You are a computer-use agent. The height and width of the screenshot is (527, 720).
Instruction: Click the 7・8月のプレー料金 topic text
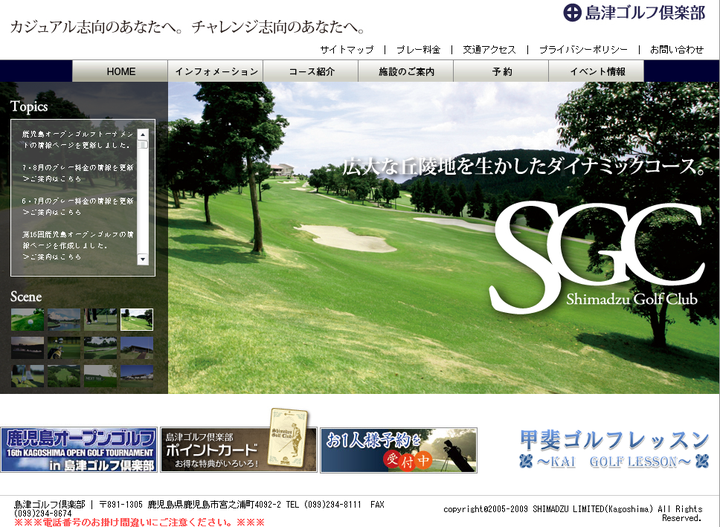pyautogui.click(x=78, y=168)
